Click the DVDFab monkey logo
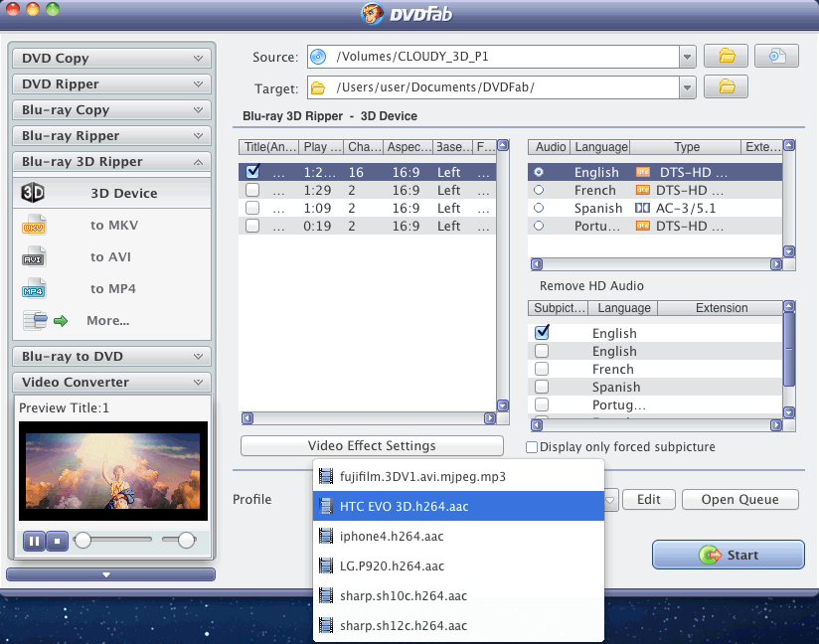This screenshot has height=644, width=819. [373, 14]
